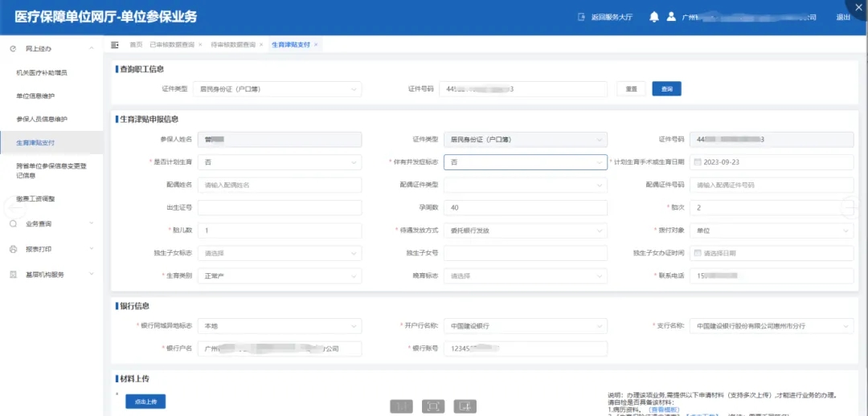The height and width of the screenshot is (416, 868).
Task: Click the printer icon next to 报表打印
Action: click(13, 249)
